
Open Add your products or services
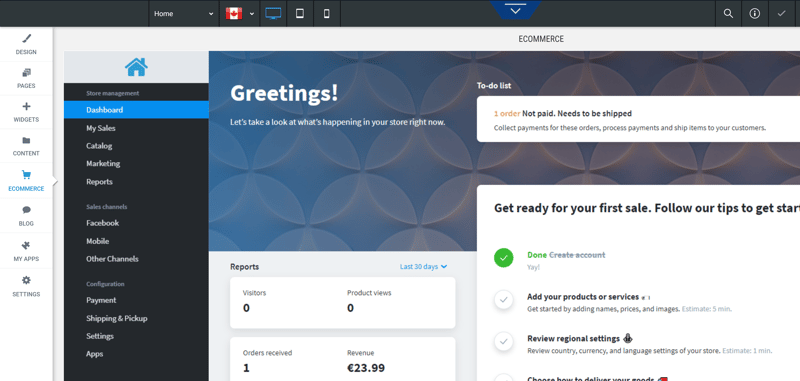click(x=583, y=297)
